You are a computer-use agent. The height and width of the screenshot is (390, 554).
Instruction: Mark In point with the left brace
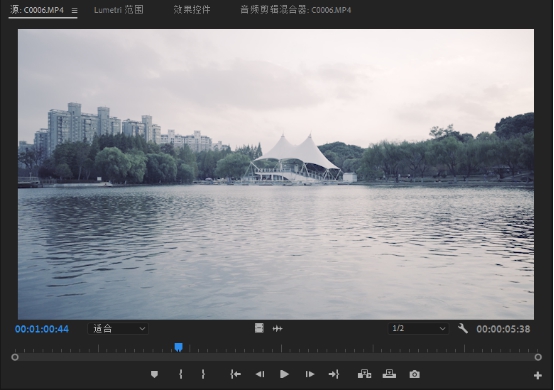(x=181, y=374)
